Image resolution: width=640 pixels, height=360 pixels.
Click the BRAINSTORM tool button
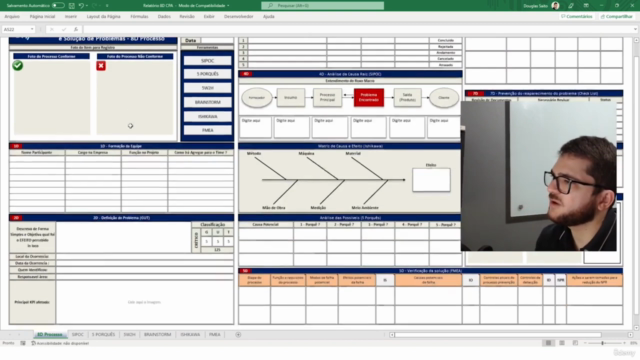pos(207,102)
